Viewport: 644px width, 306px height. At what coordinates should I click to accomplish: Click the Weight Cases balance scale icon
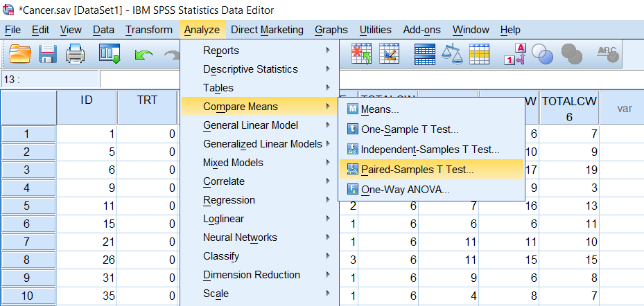click(452, 54)
